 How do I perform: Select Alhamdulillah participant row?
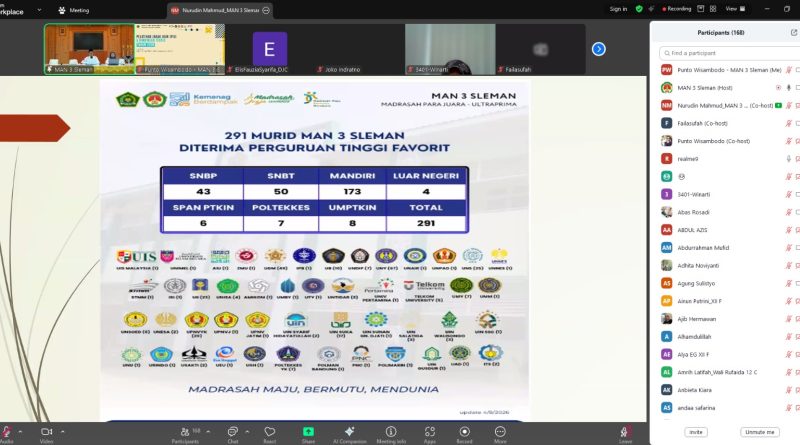tap(730, 337)
